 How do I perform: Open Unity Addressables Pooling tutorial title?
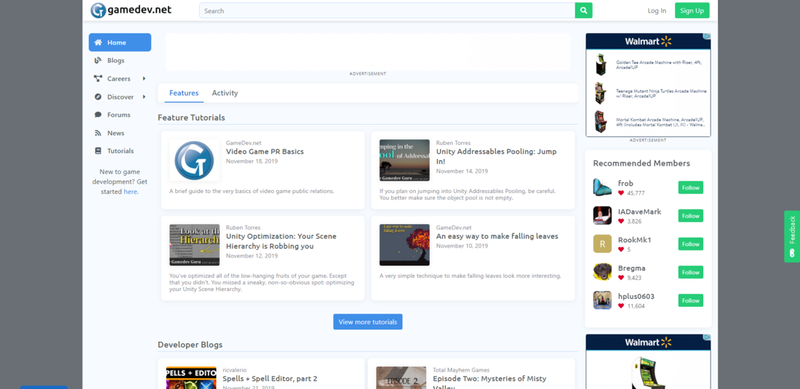pyautogui.click(x=496, y=156)
